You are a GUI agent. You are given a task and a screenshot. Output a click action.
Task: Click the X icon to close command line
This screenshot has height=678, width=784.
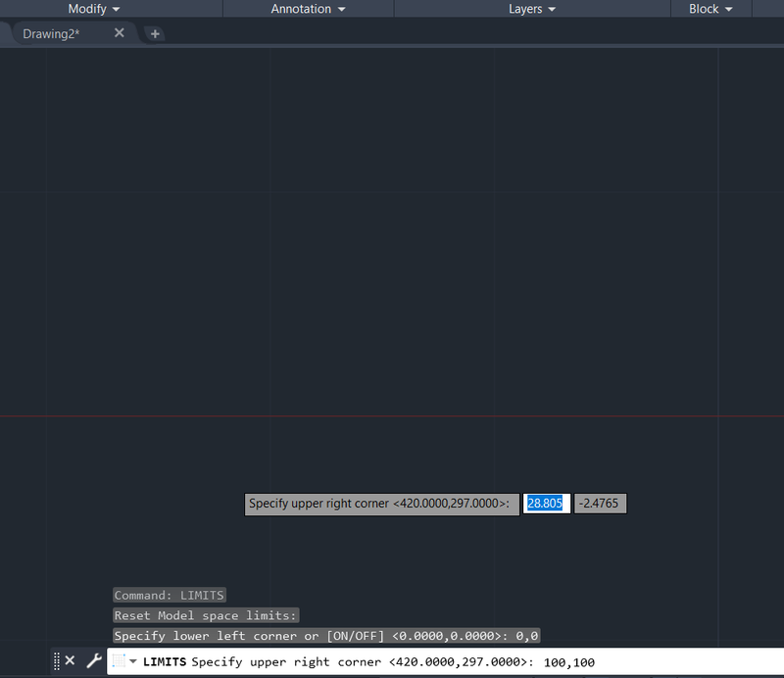point(69,661)
